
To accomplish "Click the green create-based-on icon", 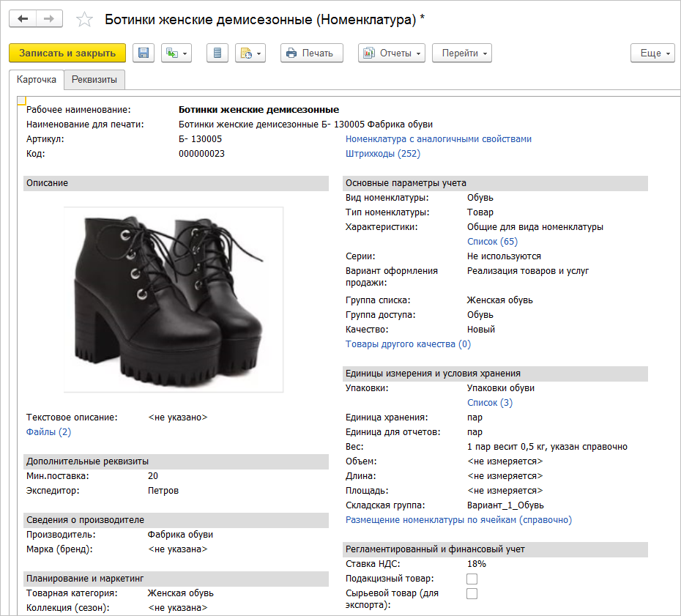I will tap(176, 53).
